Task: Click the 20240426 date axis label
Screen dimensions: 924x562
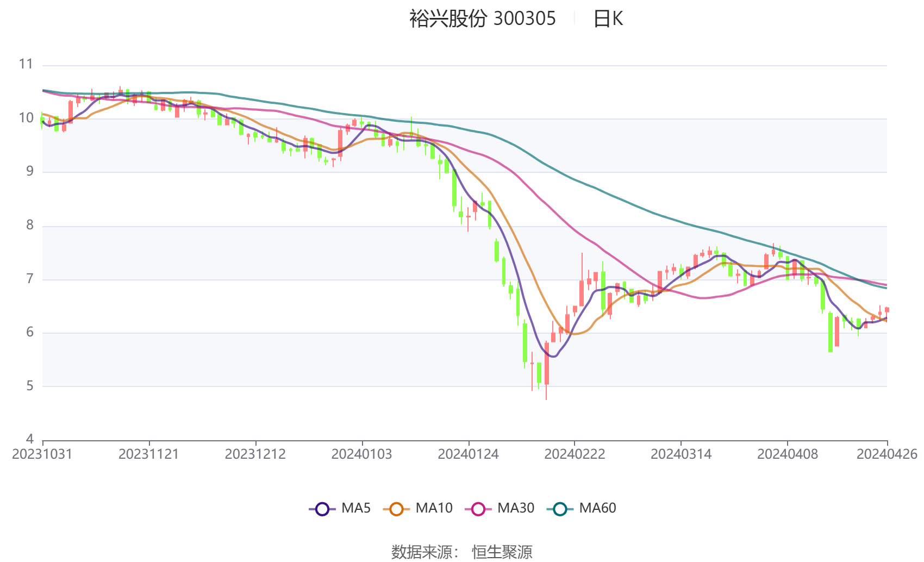Action: pyautogui.click(x=887, y=454)
